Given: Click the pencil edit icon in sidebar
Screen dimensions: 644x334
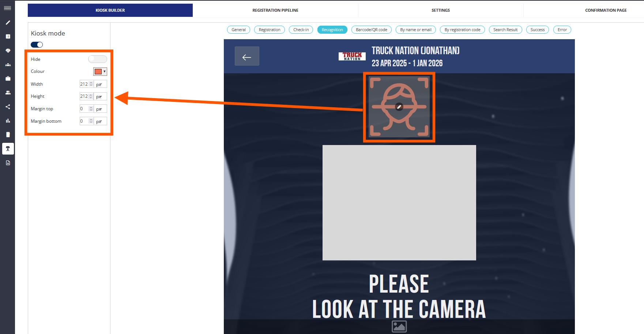Looking at the screenshot, I should coord(8,23).
